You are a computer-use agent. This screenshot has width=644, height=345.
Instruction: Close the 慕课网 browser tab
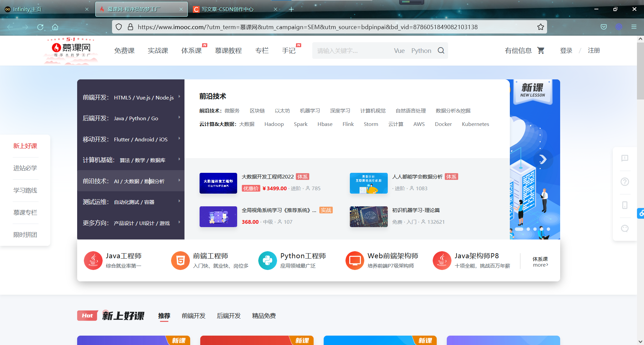181,9
